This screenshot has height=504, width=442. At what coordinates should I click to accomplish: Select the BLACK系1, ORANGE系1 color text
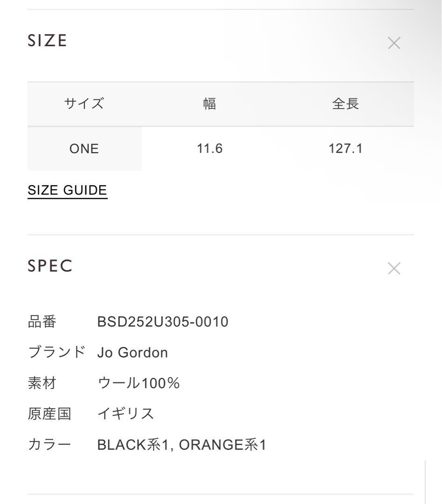[x=182, y=444]
